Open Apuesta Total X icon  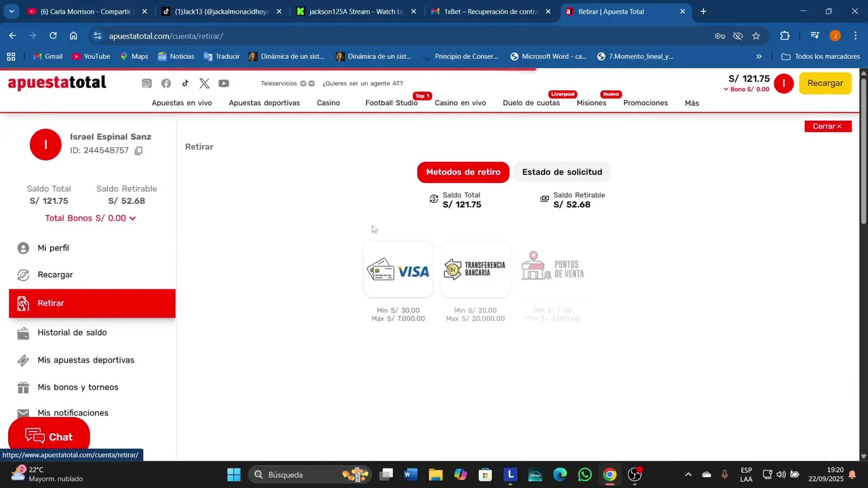coord(204,83)
